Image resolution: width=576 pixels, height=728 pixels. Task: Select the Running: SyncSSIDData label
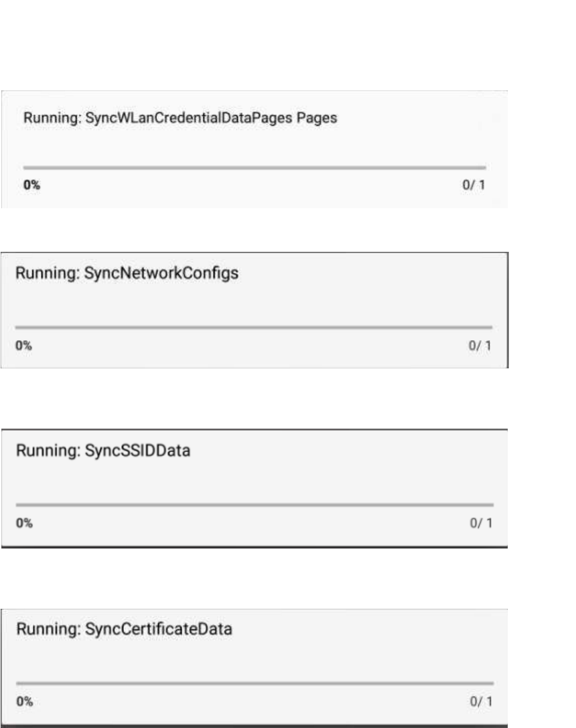coord(103,450)
